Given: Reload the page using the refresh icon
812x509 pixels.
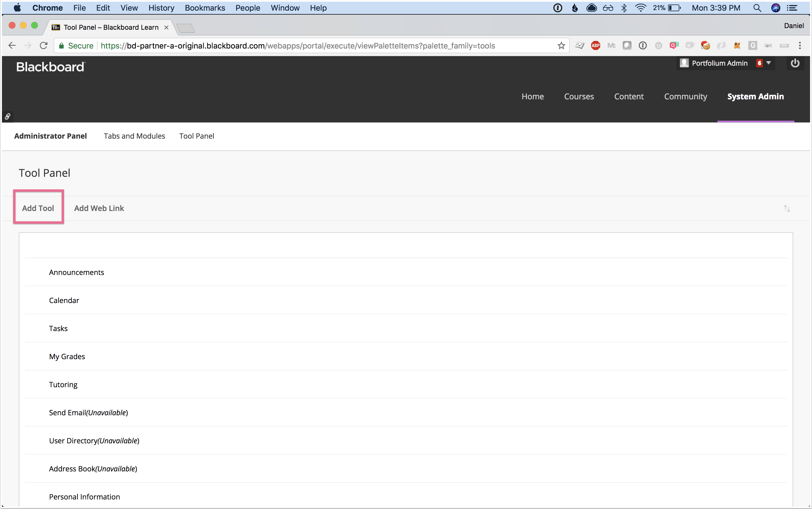Looking at the screenshot, I should (x=43, y=45).
